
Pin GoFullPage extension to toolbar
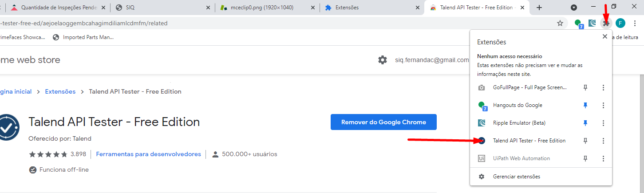585,87
